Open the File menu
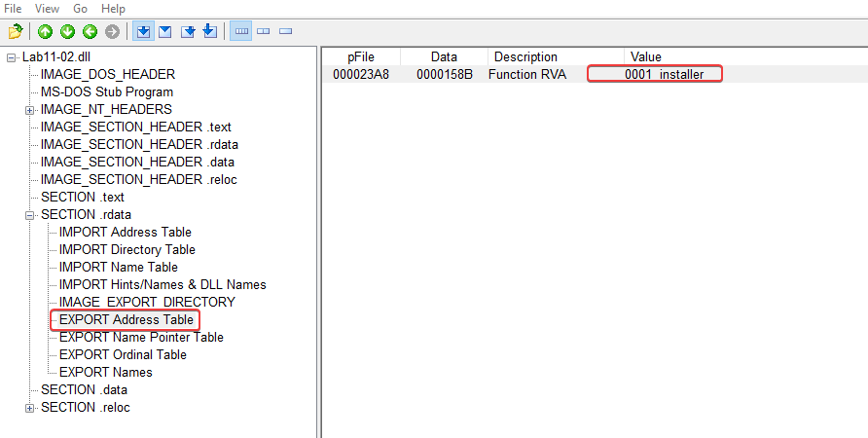Image resolution: width=868 pixels, height=438 pixels. pyautogui.click(x=13, y=9)
